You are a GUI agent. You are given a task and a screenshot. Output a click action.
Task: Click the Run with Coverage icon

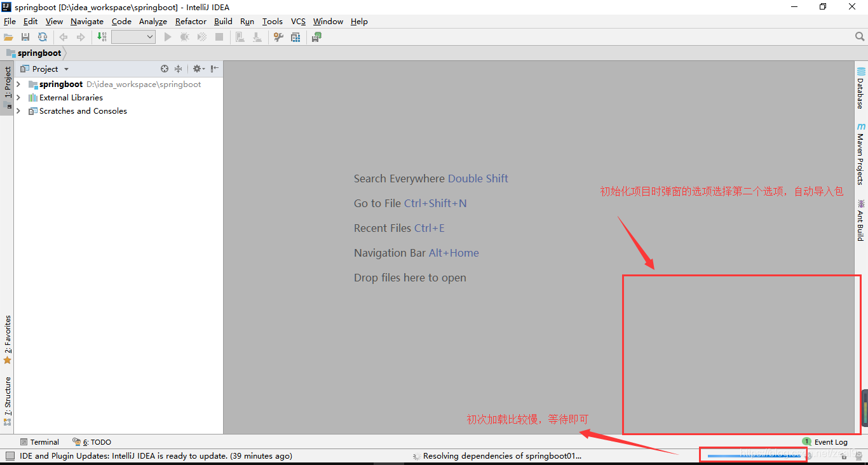pyautogui.click(x=202, y=37)
